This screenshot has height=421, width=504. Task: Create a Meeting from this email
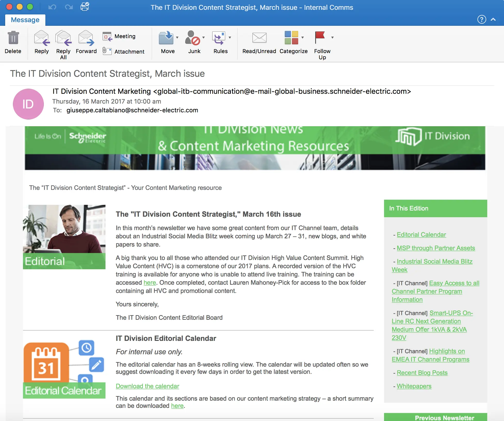coord(119,36)
